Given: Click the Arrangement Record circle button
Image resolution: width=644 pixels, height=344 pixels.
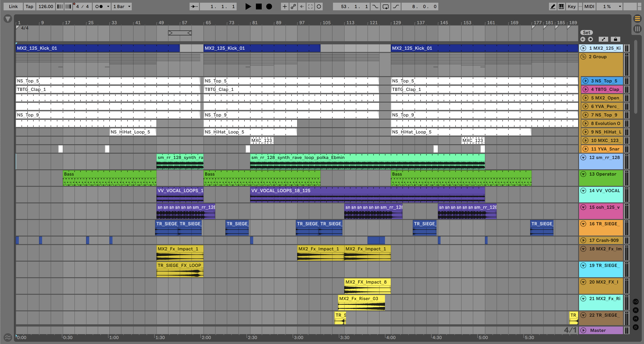Looking at the screenshot, I should (269, 6).
